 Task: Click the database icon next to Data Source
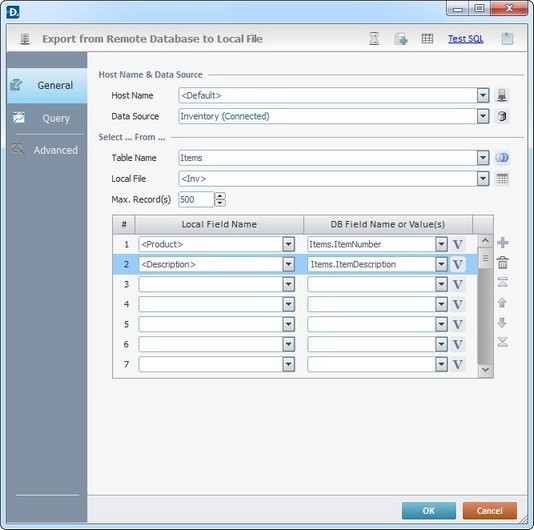point(502,116)
